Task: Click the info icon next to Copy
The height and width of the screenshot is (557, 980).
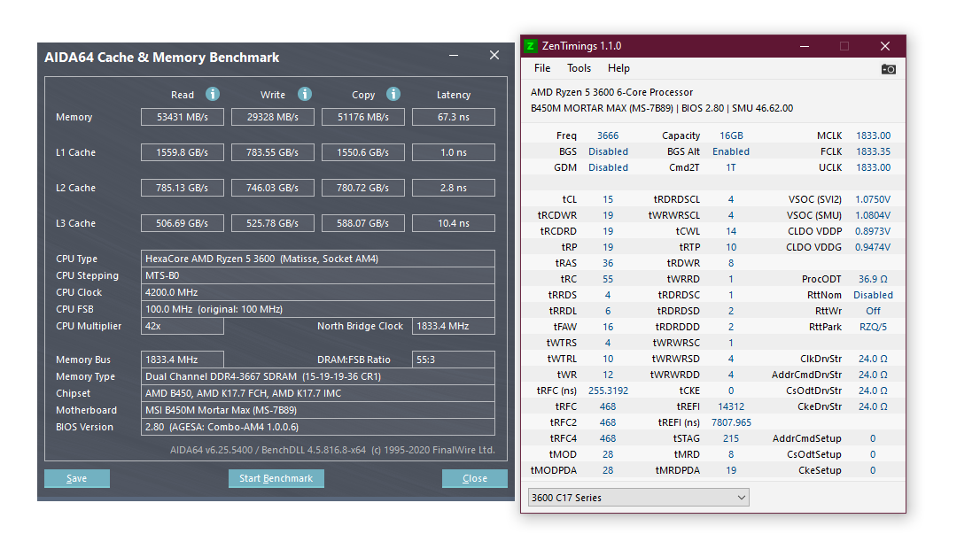Action: (393, 94)
